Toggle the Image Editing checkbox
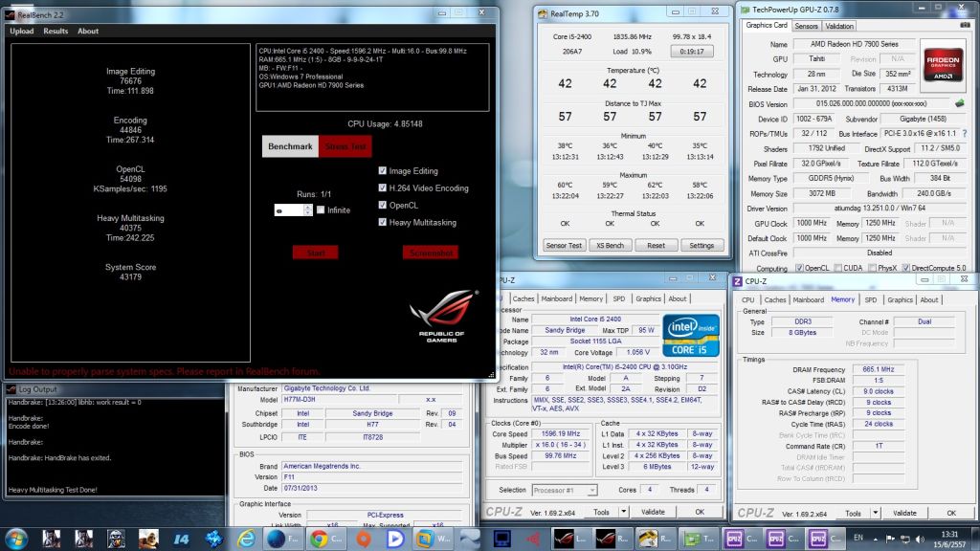This screenshot has height=551, width=980. pos(383,170)
